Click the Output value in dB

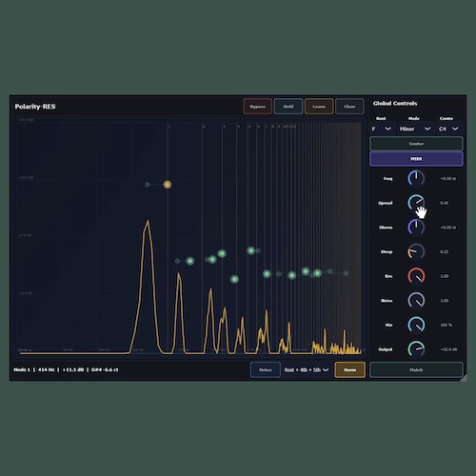[448, 349]
